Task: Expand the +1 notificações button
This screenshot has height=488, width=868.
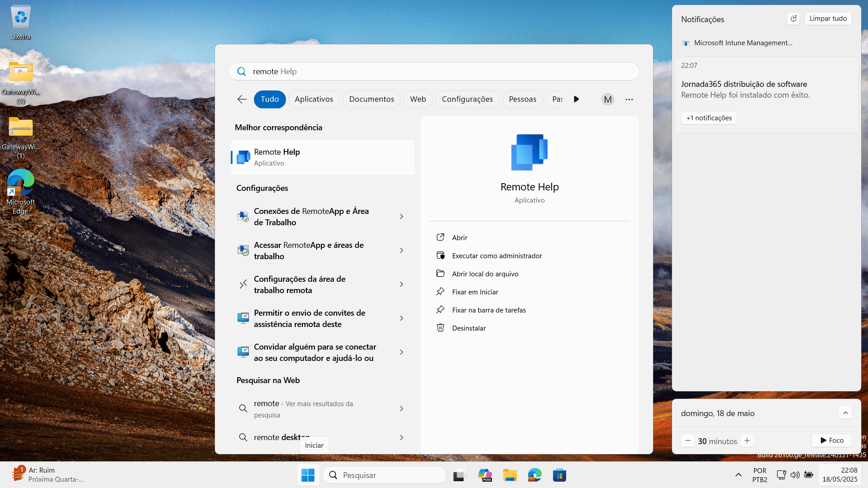Action: point(709,118)
